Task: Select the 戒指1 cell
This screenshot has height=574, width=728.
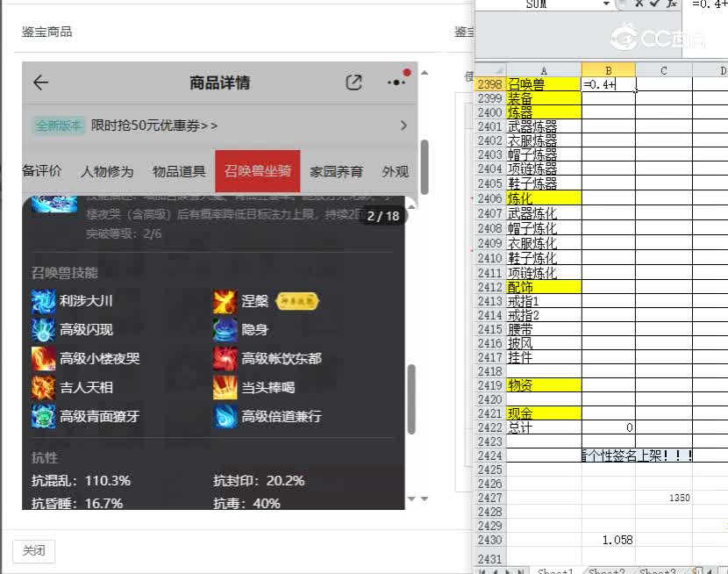Action: click(x=544, y=301)
